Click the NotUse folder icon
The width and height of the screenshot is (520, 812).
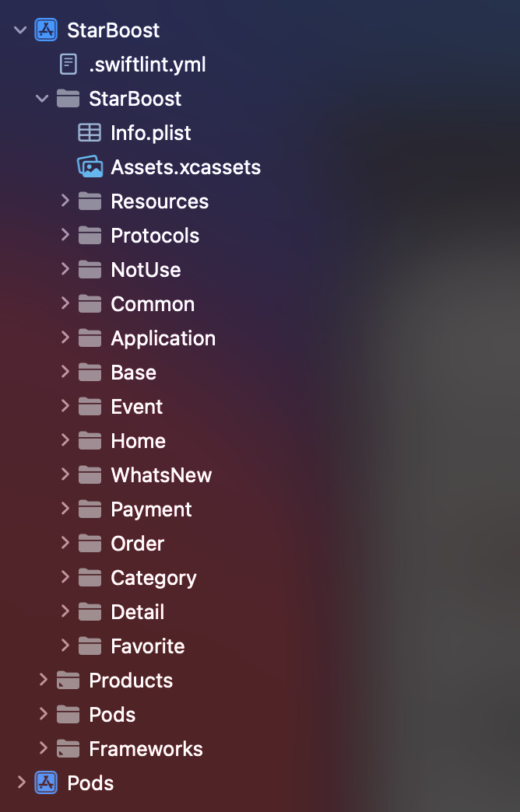(x=90, y=270)
